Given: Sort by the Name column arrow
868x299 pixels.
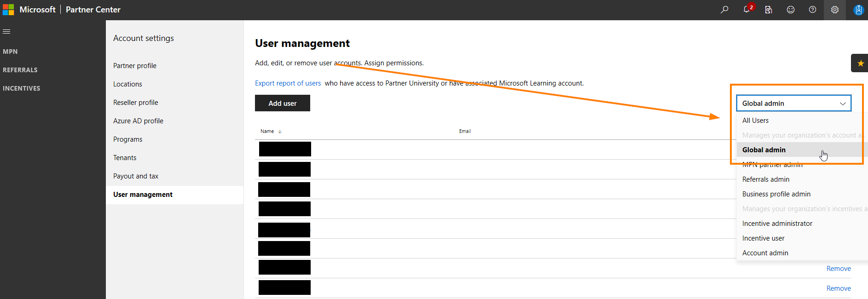Looking at the screenshot, I should tap(280, 132).
